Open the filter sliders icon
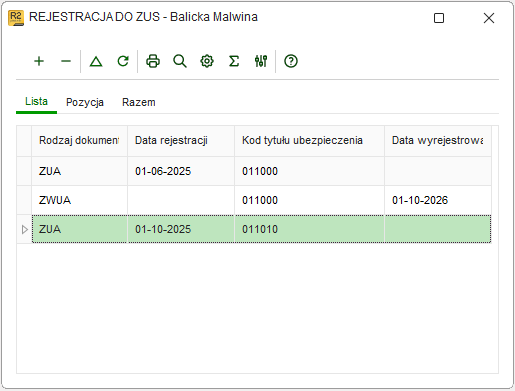The height and width of the screenshot is (391, 515). click(261, 61)
